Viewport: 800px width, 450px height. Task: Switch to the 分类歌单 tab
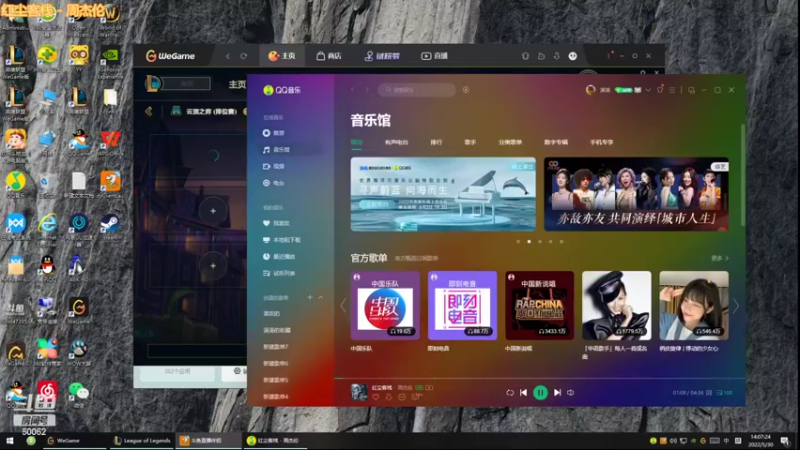click(510, 142)
